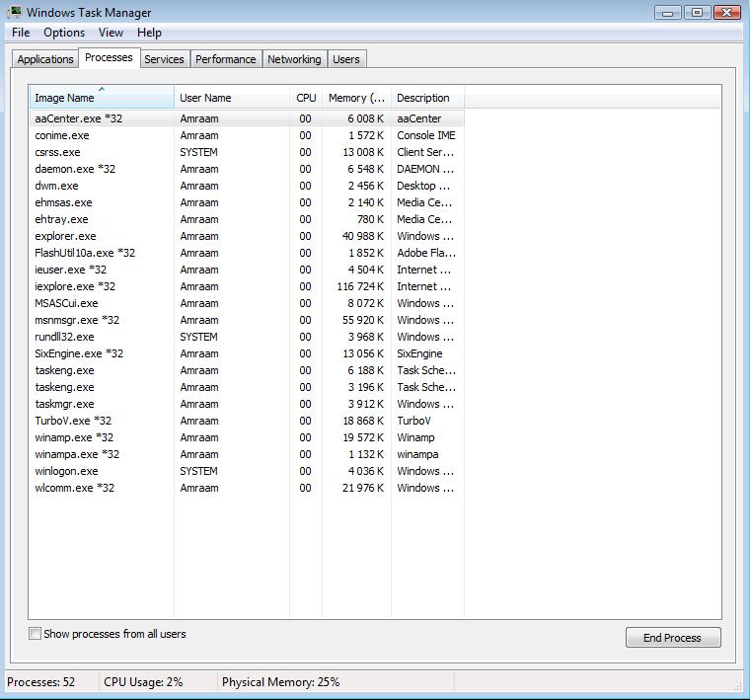750x700 pixels.
Task: Switch to the Users tab
Action: point(346,59)
